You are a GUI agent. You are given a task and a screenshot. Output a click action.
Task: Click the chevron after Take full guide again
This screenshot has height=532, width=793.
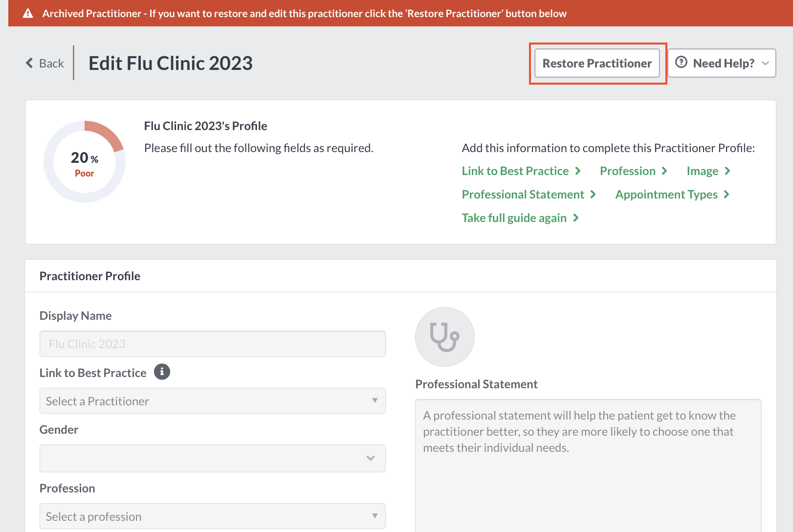pos(576,218)
